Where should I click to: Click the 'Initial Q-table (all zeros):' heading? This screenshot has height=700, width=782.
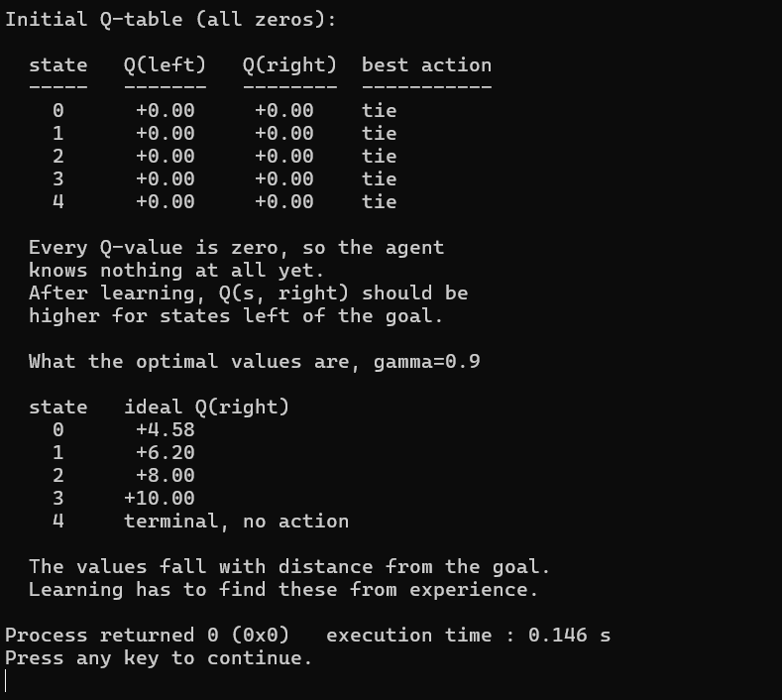click(x=170, y=20)
